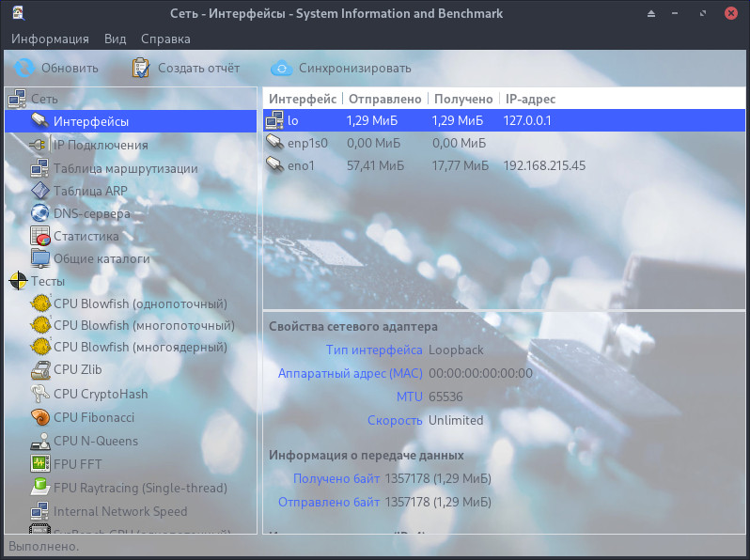Open FPU FFT benchmark entry

pyautogui.click(x=77, y=464)
